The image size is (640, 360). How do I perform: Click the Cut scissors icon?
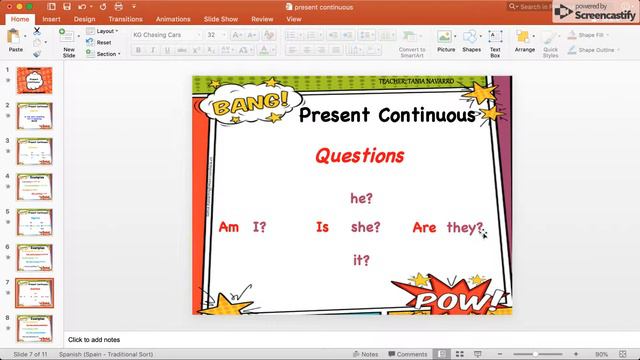pos(37,31)
